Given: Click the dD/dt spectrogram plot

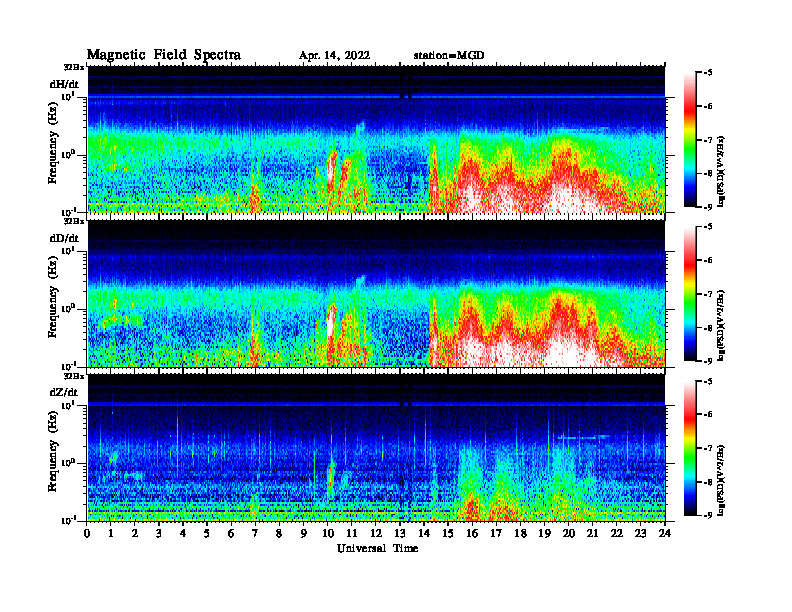Looking at the screenshot, I should pyautogui.click(x=376, y=293).
